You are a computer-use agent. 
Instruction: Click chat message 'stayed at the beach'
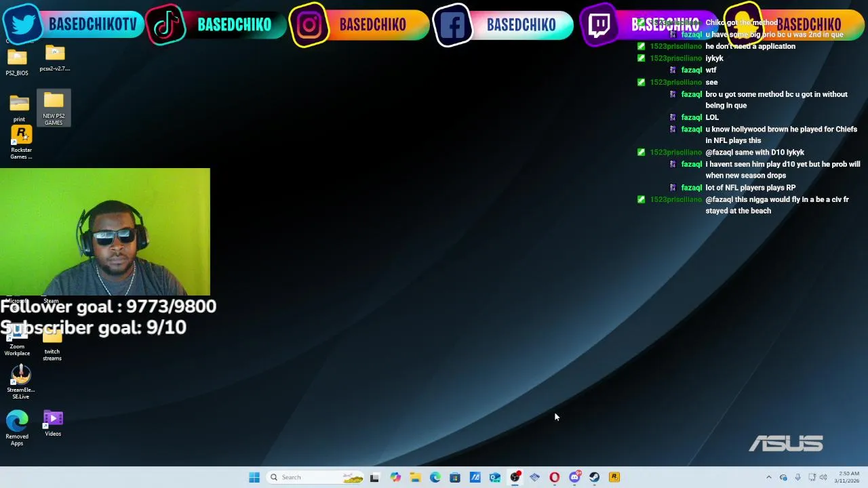(738, 211)
